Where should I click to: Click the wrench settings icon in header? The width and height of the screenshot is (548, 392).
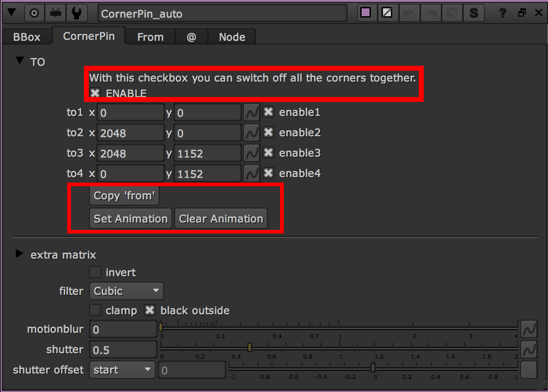[x=76, y=13]
